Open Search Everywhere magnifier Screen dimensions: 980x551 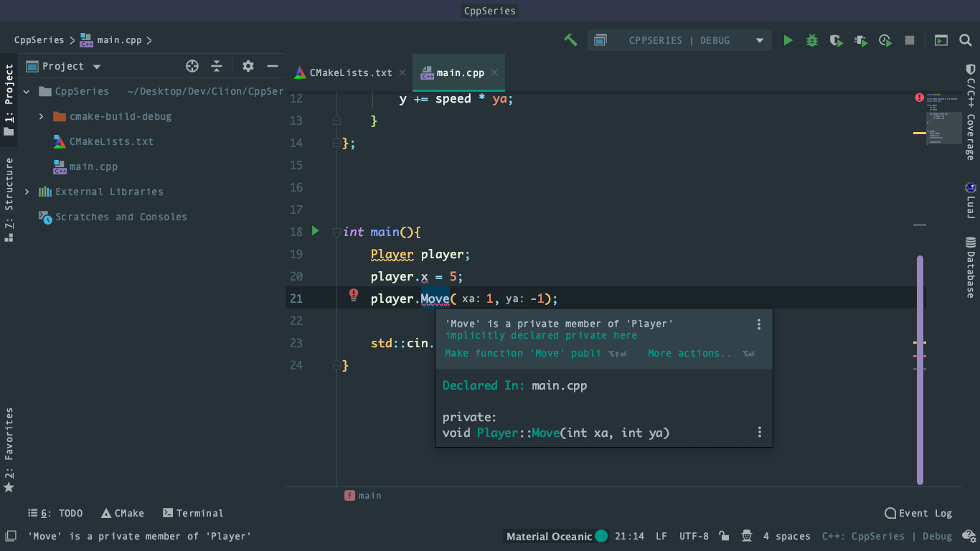(x=966, y=41)
